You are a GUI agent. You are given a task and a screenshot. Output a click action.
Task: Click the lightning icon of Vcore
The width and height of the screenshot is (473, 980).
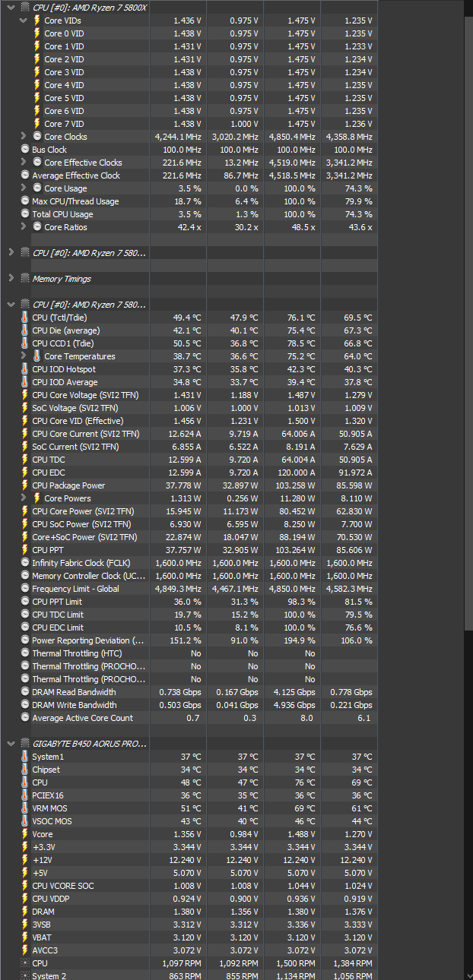point(25,834)
